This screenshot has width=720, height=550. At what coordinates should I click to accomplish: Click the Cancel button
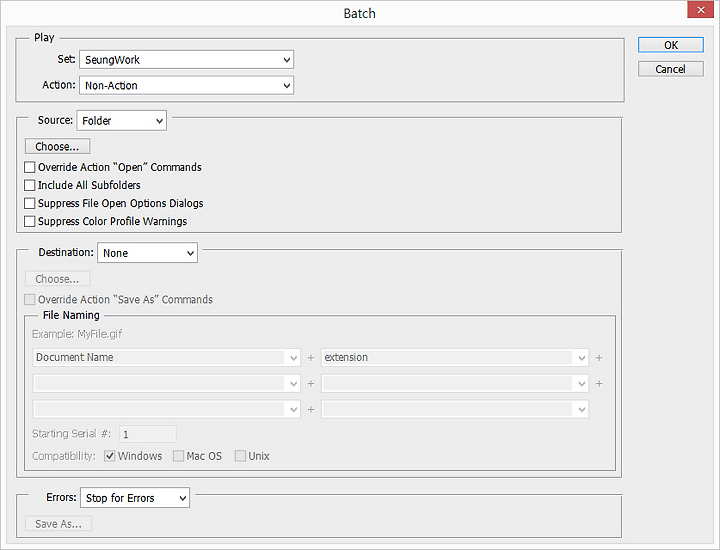pos(670,69)
